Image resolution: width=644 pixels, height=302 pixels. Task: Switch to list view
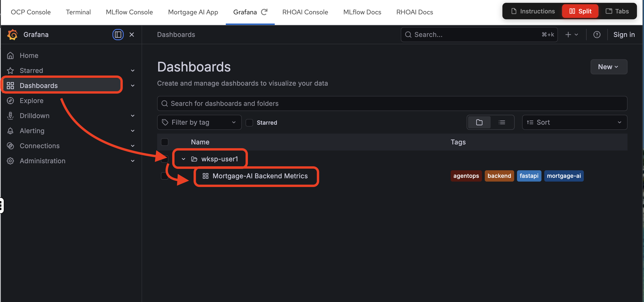(502, 122)
